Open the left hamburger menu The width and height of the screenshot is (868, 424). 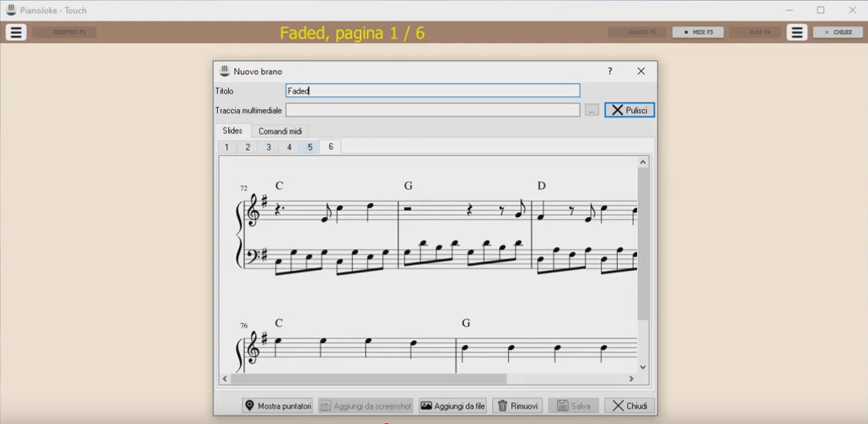point(16,32)
